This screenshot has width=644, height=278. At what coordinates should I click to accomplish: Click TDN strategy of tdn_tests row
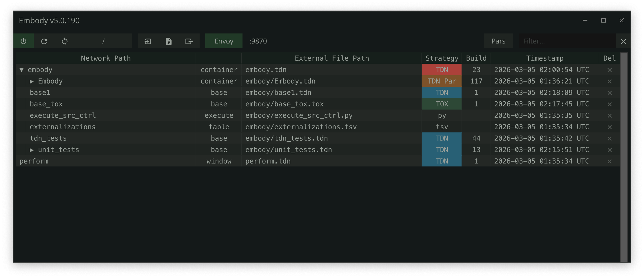click(442, 138)
